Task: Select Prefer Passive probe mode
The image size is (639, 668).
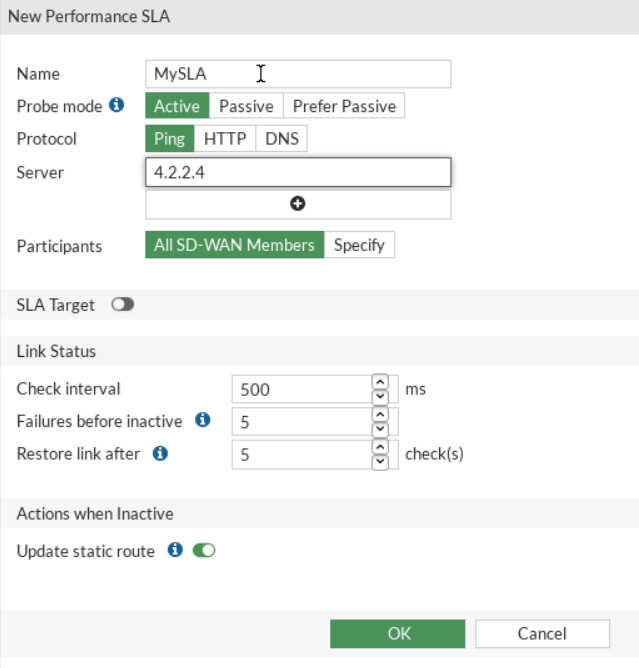Action: [x=344, y=106]
